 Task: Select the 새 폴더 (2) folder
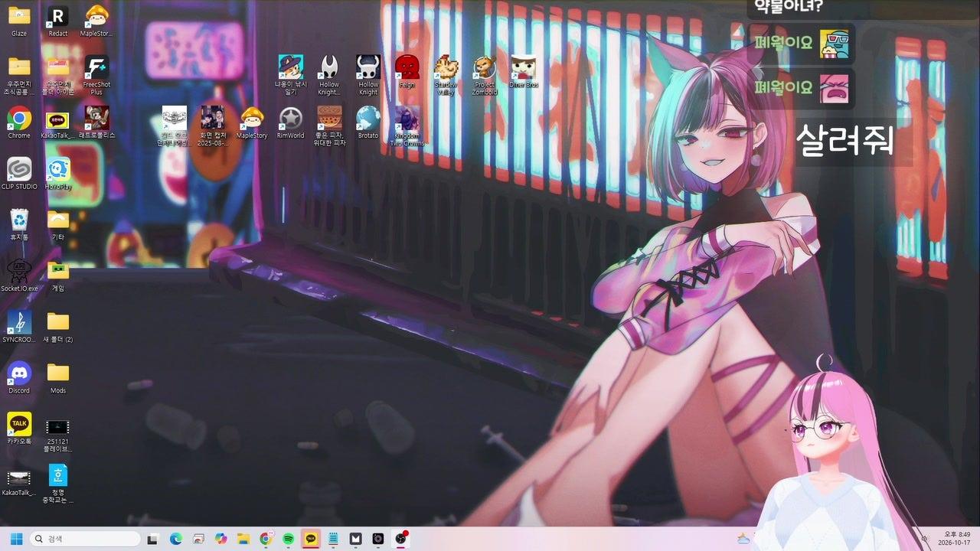click(x=58, y=327)
